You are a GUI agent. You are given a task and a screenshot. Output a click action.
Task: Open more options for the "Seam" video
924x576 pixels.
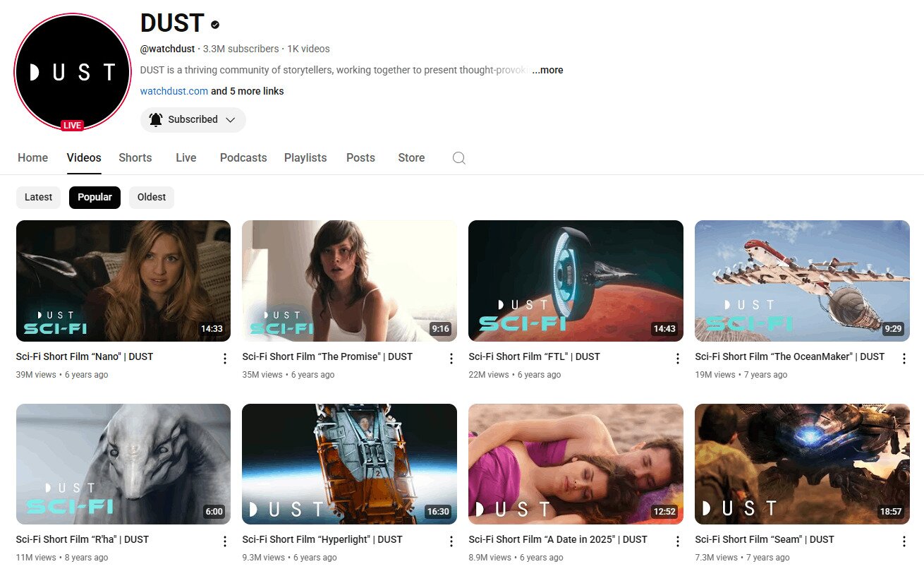coord(904,541)
